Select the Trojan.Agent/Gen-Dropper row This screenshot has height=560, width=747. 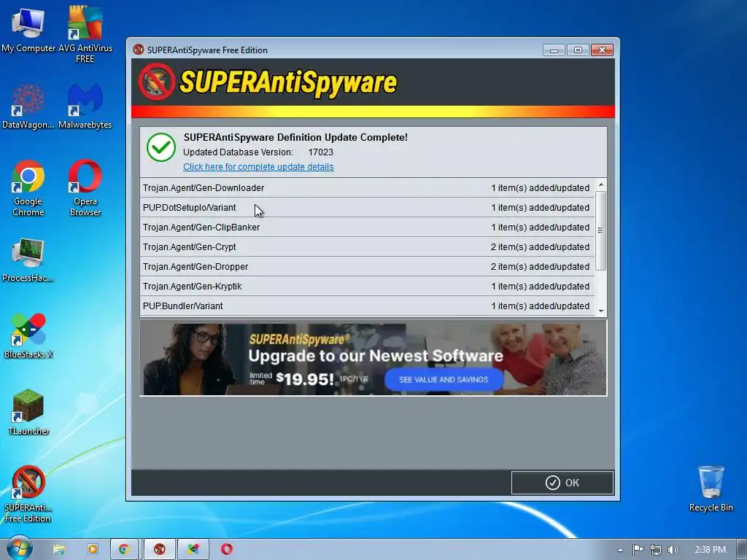[368, 267]
